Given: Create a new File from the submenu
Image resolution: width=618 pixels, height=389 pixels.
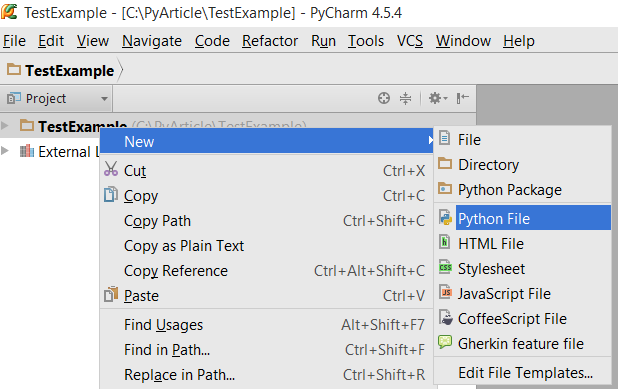Looking at the screenshot, I should click(523, 140).
